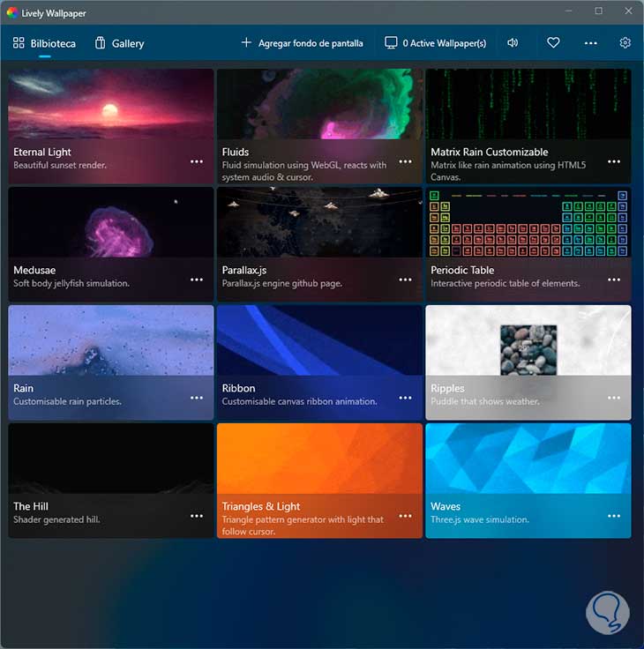Image resolution: width=644 pixels, height=649 pixels.
Task: Click 'Soft body jellyfish simulation.' description
Action: tap(71, 283)
